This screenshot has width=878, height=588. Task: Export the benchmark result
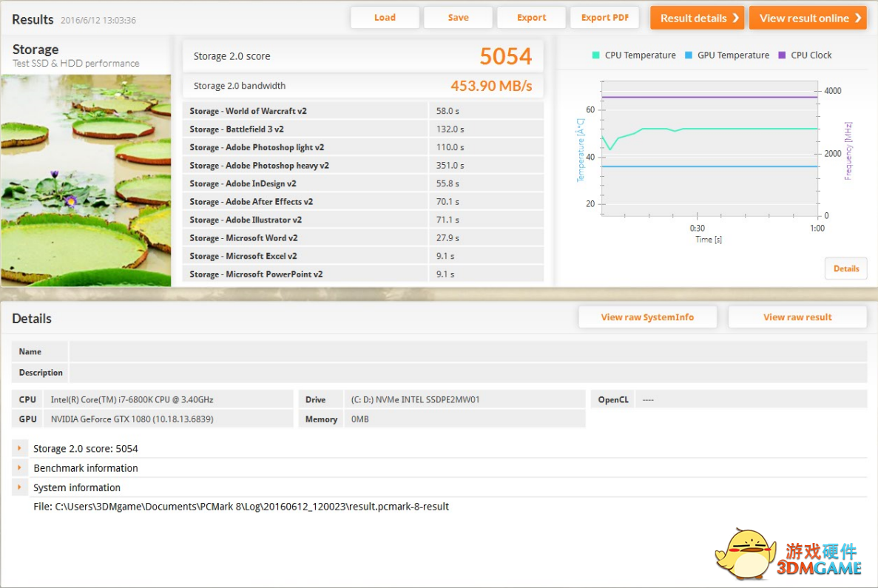point(531,17)
